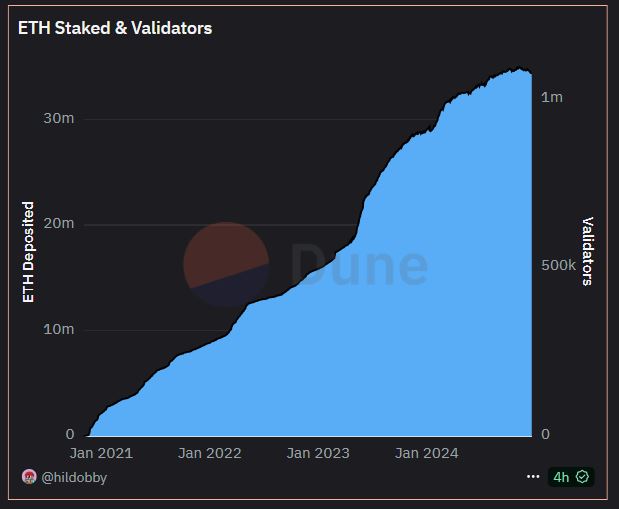This screenshot has height=509, width=619.
Task: Open the three-dot more options menu
Action: coord(532,477)
